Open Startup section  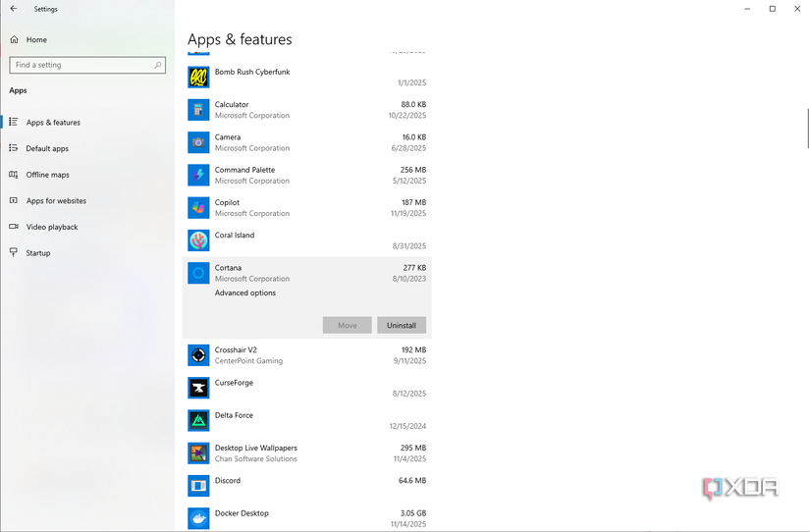coord(38,253)
